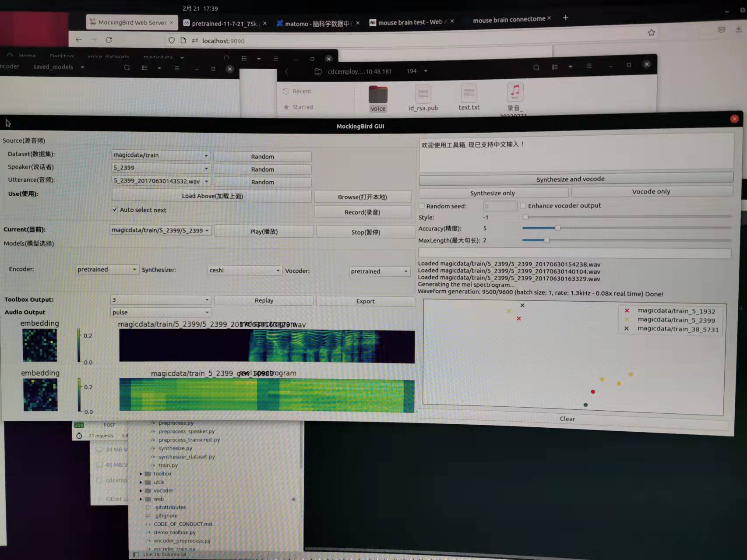
Task: Open hamburger menu in cdcemploy window
Action: 589,66
